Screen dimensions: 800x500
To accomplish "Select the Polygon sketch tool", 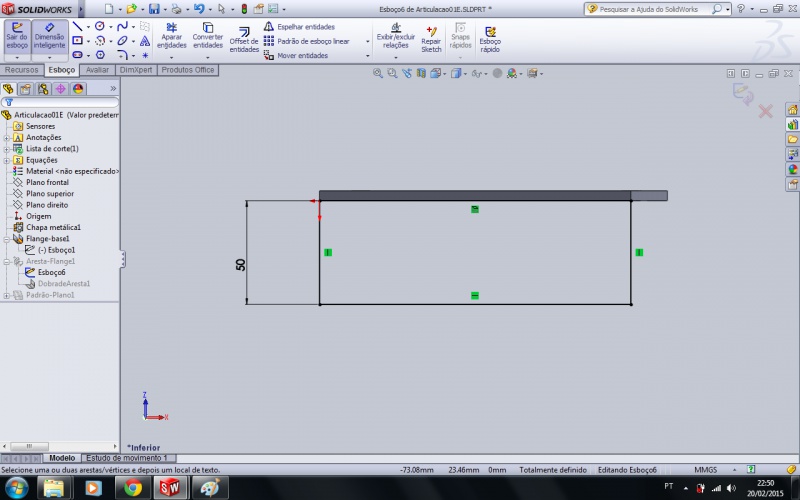I will coord(100,55).
